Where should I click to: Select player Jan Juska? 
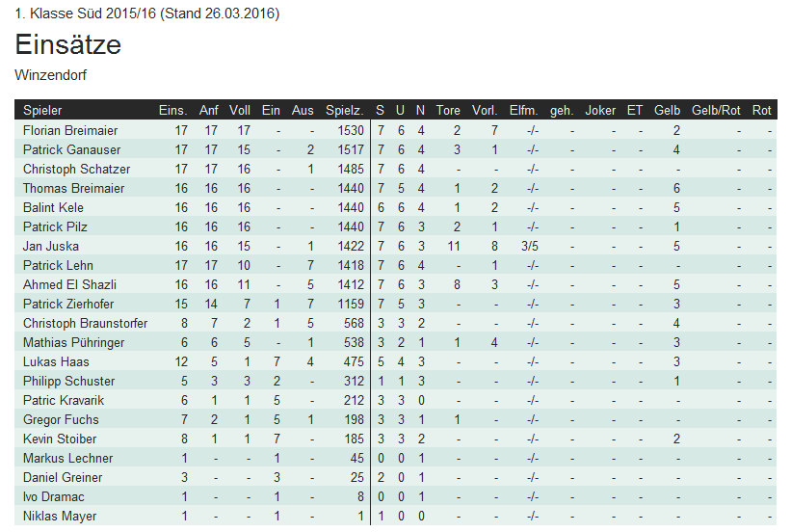pos(51,247)
